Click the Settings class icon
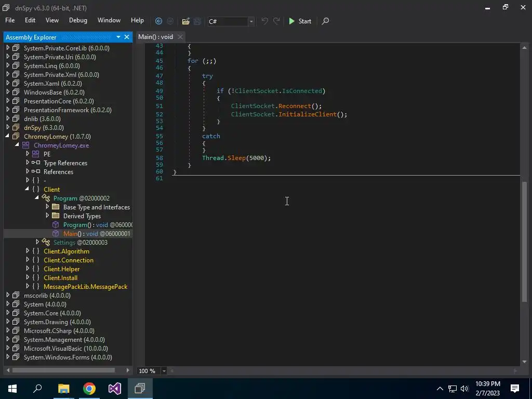Screen dimensions: 532x399 tap(46, 242)
